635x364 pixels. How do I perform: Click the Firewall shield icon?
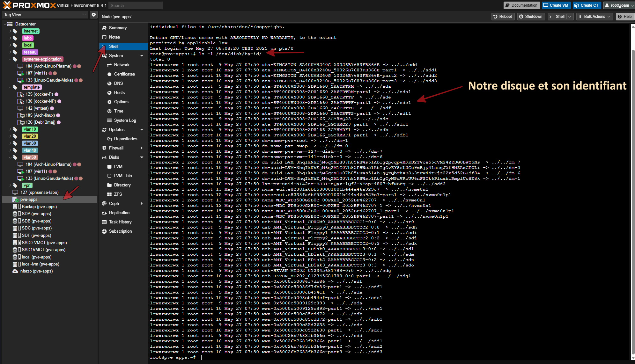tap(104, 148)
